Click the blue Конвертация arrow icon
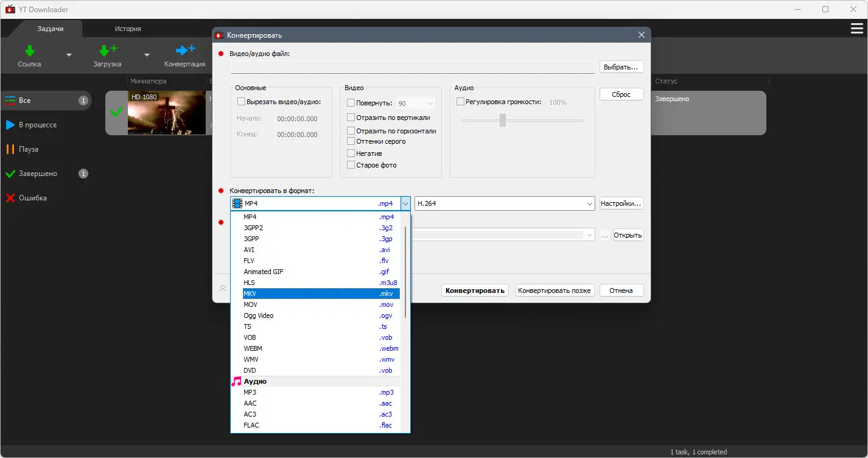 coord(185,51)
